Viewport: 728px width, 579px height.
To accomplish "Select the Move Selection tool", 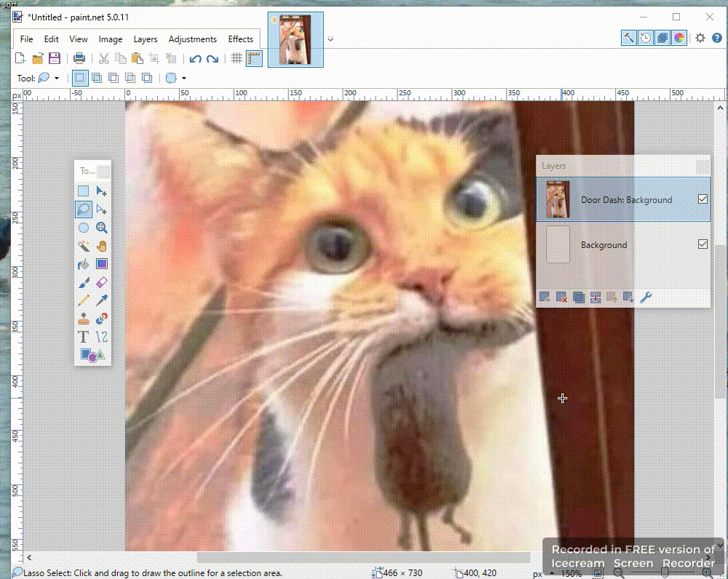I will point(101,209).
